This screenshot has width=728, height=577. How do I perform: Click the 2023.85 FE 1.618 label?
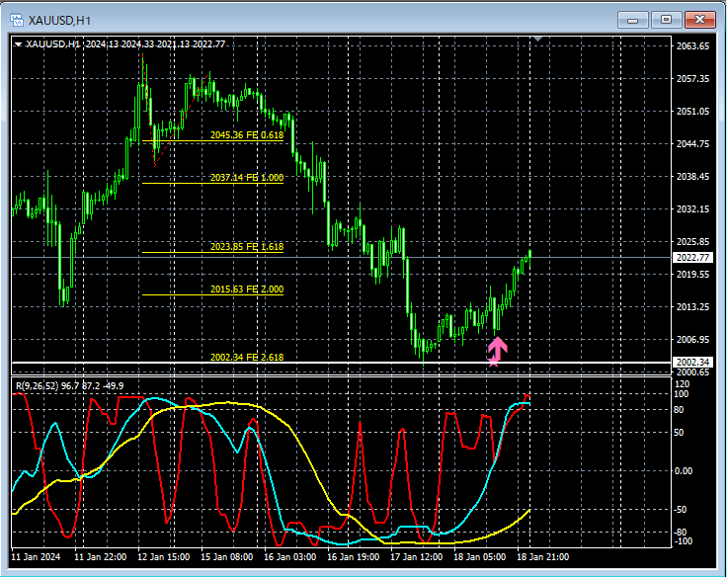pyautogui.click(x=247, y=247)
